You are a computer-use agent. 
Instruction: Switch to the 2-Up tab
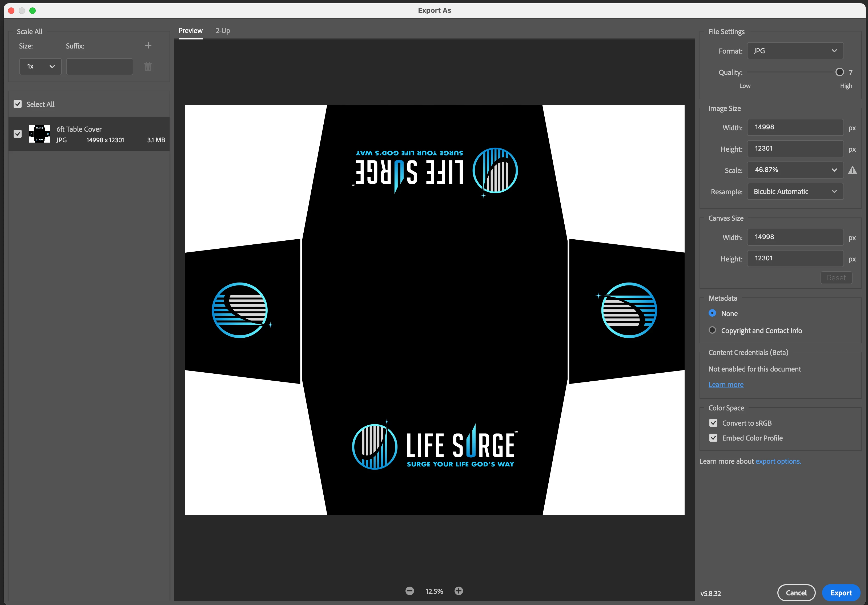point(223,31)
